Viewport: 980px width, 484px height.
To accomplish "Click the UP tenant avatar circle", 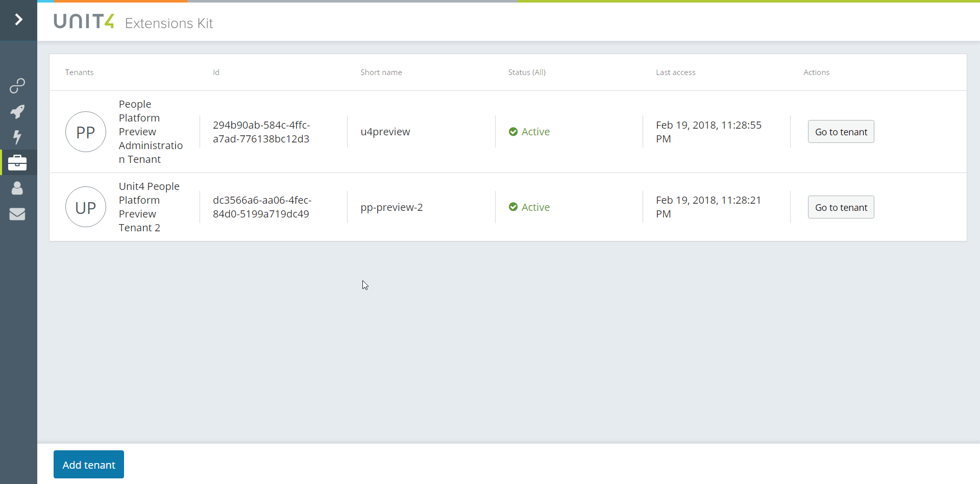I will coord(86,207).
